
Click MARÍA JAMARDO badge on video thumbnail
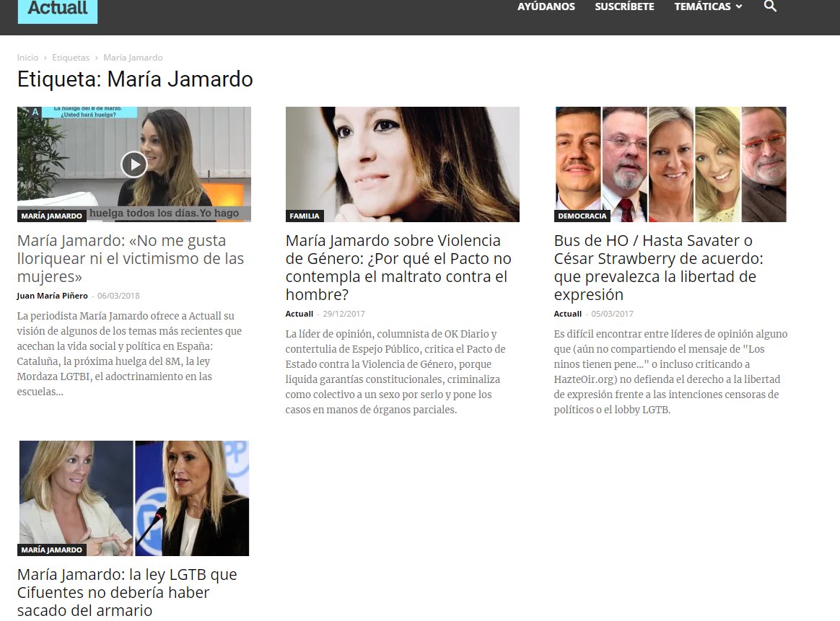(51, 216)
